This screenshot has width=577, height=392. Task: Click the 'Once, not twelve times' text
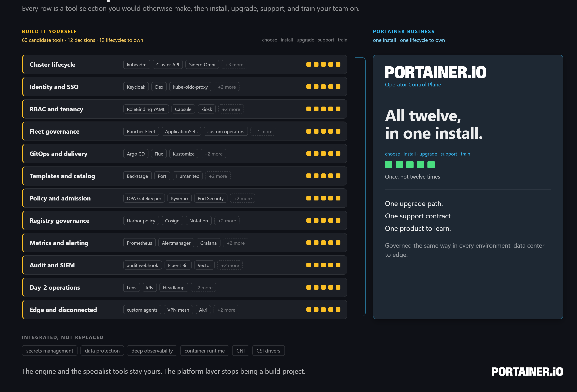click(x=412, y=177)
